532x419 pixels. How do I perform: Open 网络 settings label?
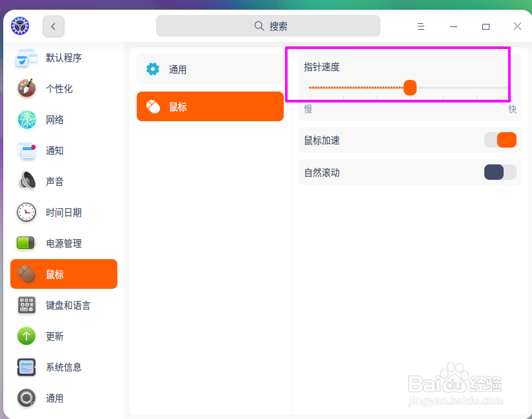[55, 120]
